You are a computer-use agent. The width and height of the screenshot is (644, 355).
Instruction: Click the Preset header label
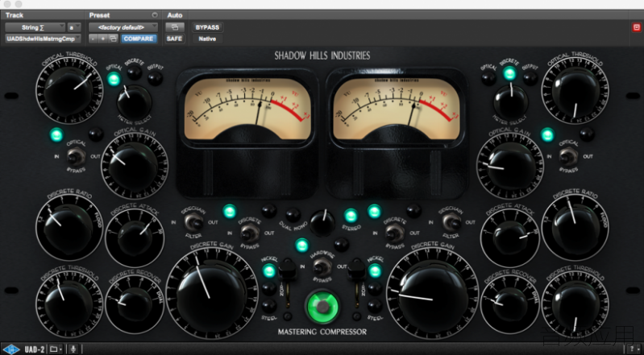click(x=99, y=15)
